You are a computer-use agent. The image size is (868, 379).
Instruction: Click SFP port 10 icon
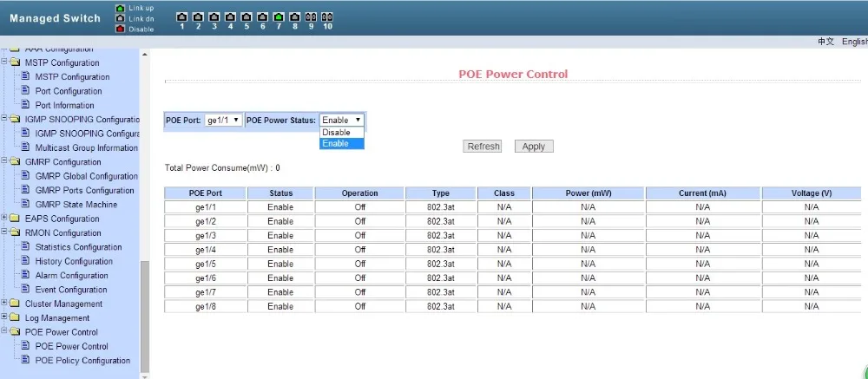click(327, 17)
